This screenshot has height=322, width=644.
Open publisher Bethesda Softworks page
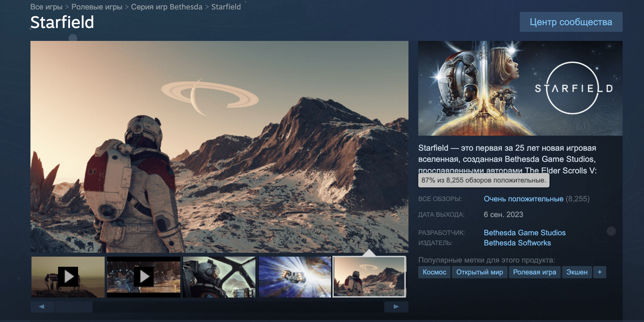[x=517, y=243]
